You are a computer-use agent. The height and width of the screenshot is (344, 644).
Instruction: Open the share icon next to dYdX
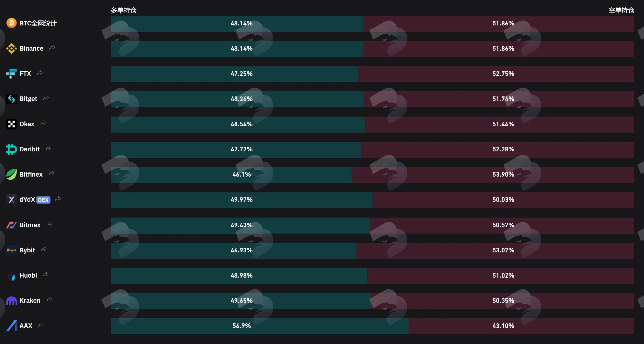pyautogui.click(x=58, y=199)
